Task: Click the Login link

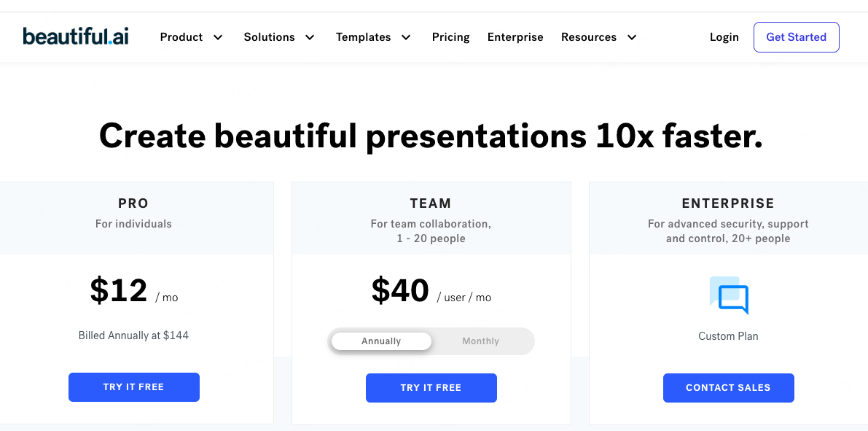Action: pos(724,37)
